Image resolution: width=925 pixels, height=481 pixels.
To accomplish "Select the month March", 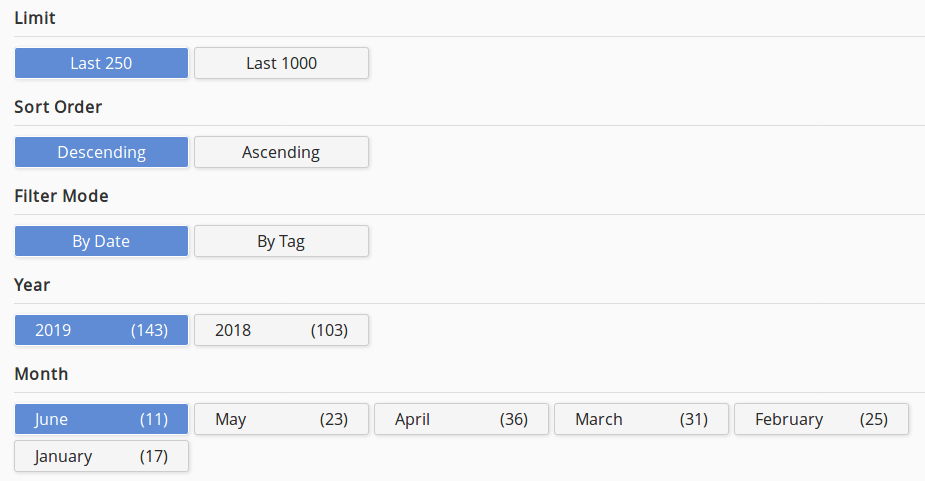I will coord(641,419).
